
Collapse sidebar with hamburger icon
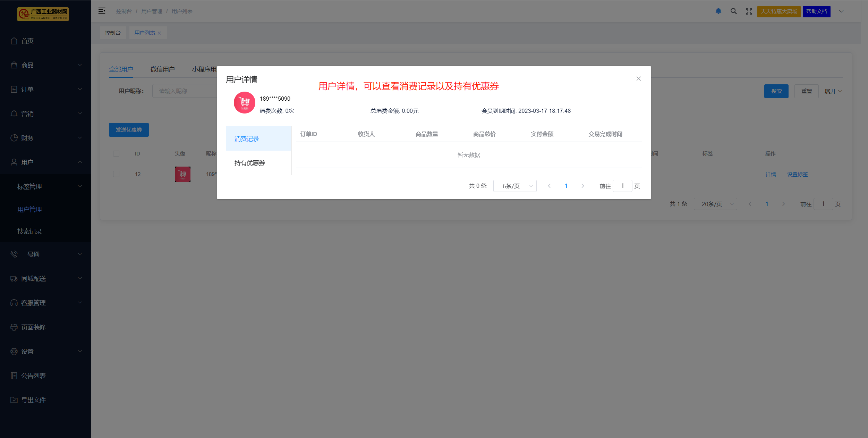[x=102, y=11]
